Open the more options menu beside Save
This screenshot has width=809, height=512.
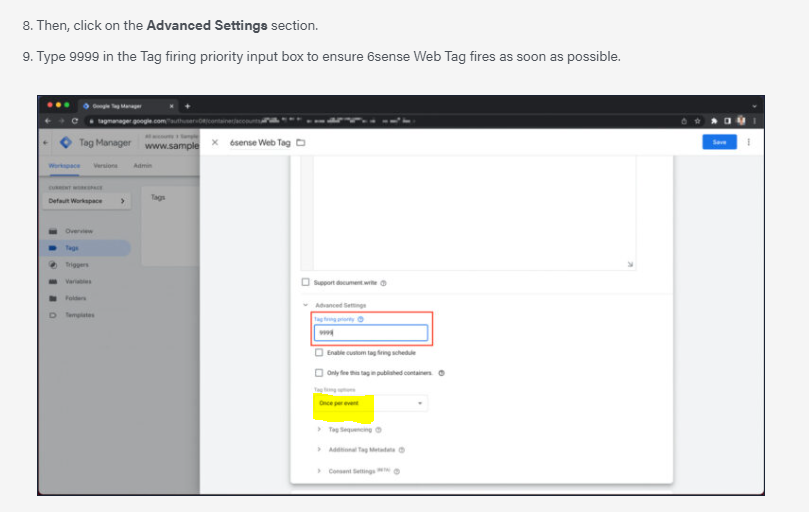pyautogui.click(x=749, y=142)
